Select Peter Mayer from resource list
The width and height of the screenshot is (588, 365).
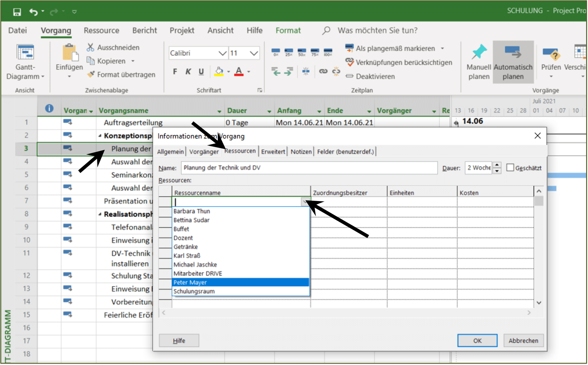pos(240,282)
